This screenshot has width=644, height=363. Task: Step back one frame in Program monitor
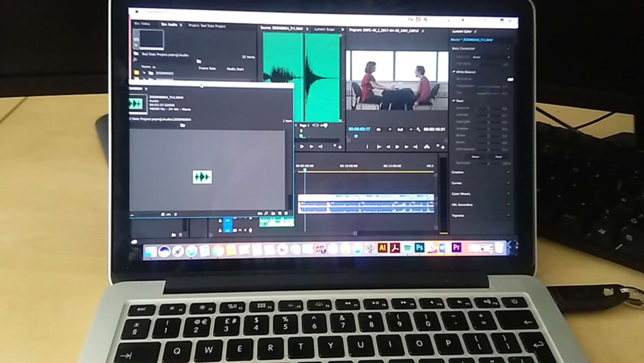click(x=388, y=147)
